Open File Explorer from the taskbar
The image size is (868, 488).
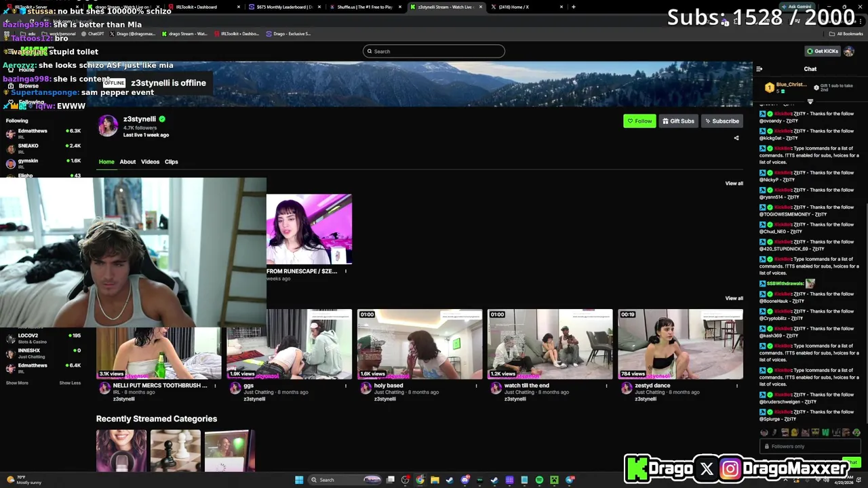435,480
